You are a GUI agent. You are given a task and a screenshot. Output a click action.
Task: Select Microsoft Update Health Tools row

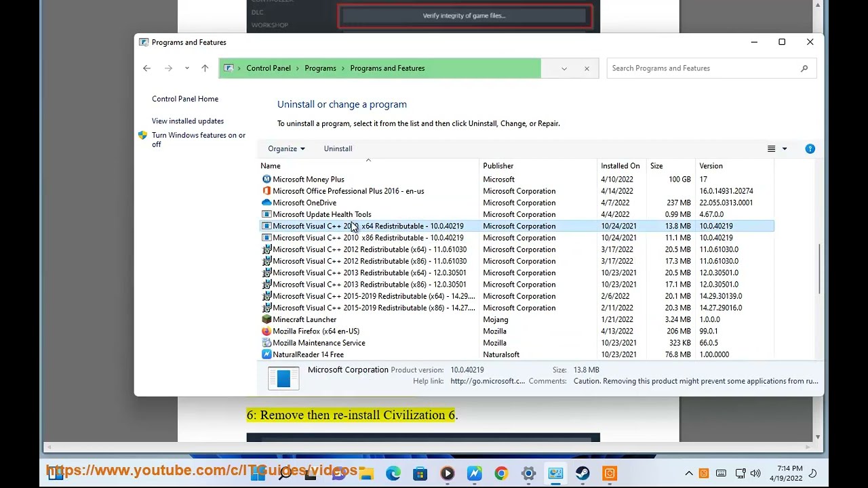517,214
